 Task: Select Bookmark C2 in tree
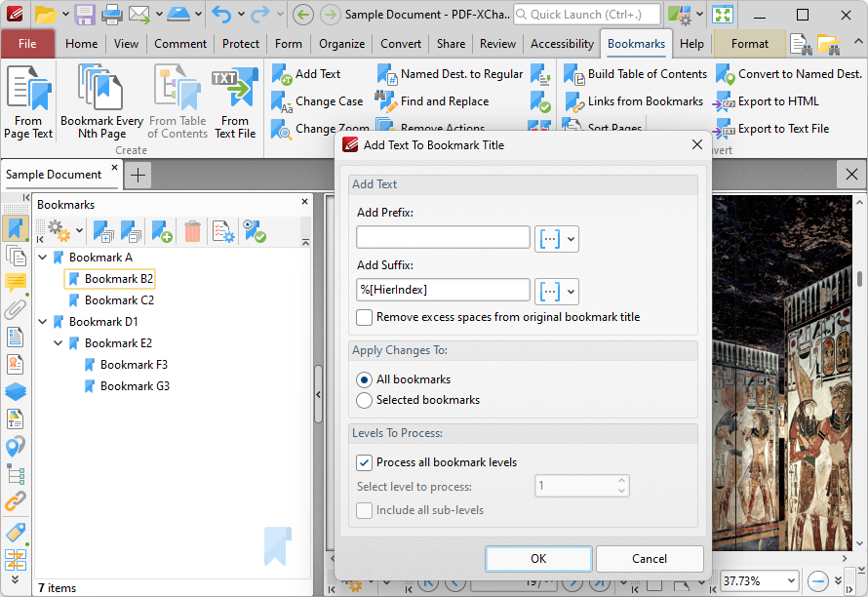click(x=111, y=300)
